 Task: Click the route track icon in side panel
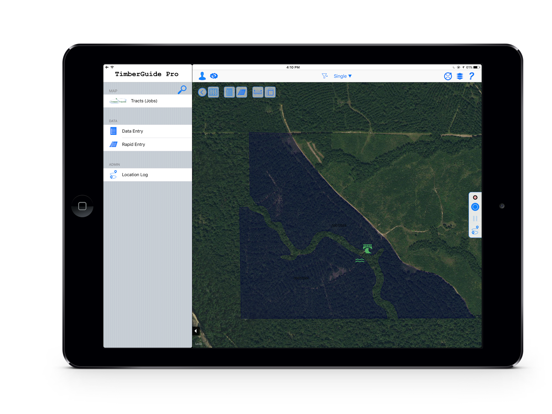click(475, 230)
